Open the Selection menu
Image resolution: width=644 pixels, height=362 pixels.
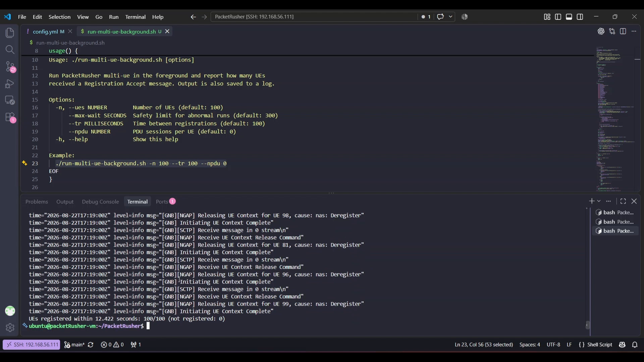pyautogui.click(x=59, y=17)
